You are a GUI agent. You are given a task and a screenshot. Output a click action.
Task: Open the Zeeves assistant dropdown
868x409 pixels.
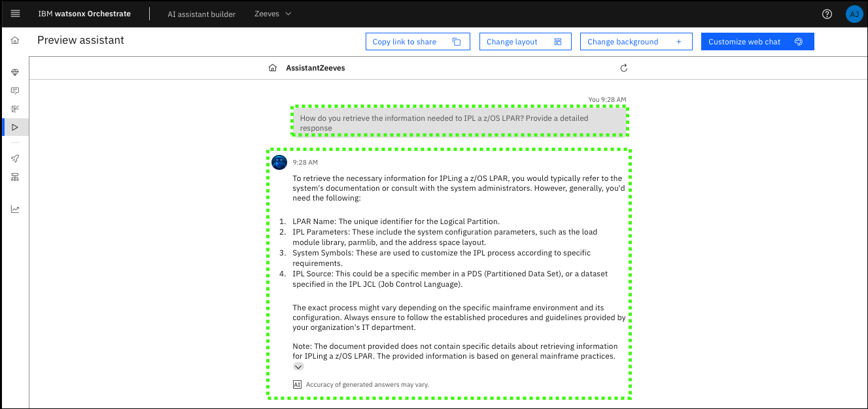273,14
